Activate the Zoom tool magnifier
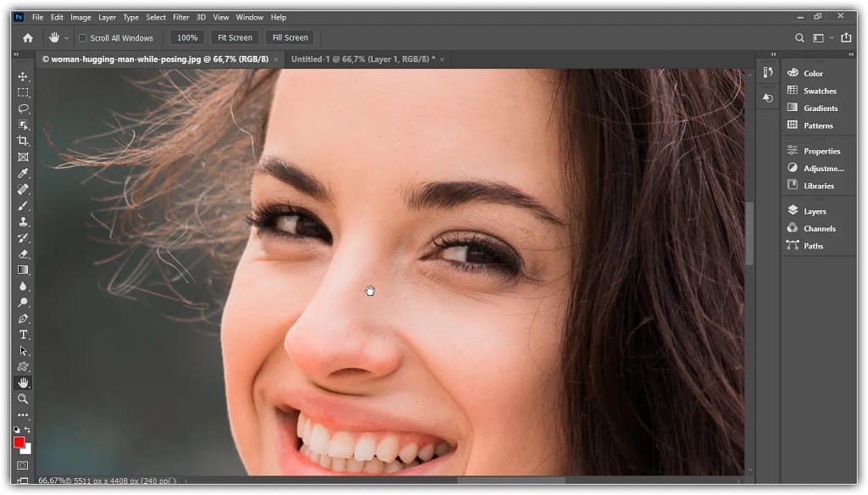The width and height of the screenshot is (868, 495). pyautogui.click(x=23, y=398)
